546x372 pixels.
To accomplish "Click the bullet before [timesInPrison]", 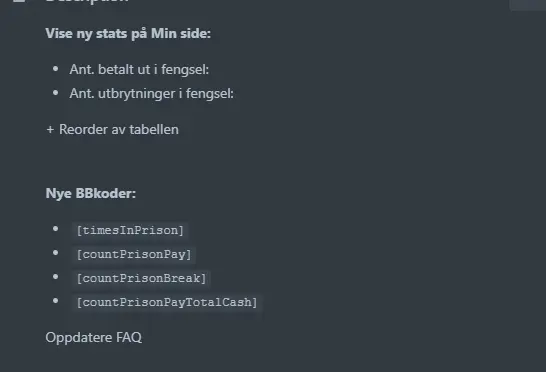I will tap(55, 229).
